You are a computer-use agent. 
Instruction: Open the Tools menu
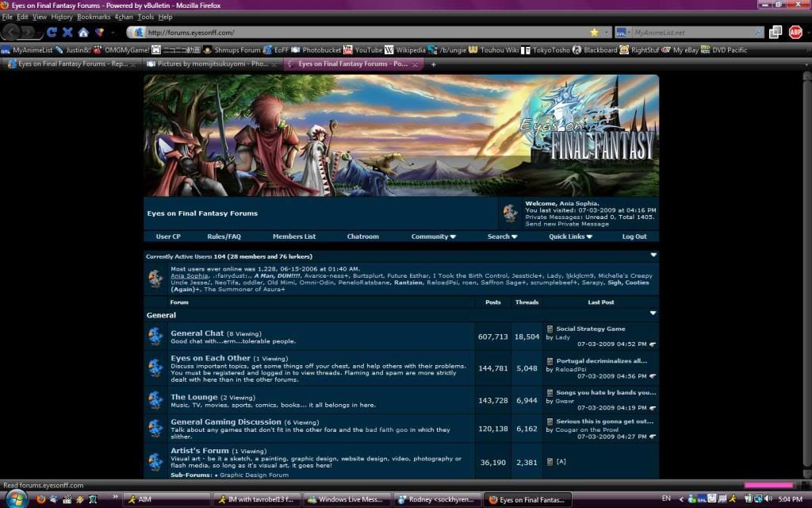[x=146, y=17]
